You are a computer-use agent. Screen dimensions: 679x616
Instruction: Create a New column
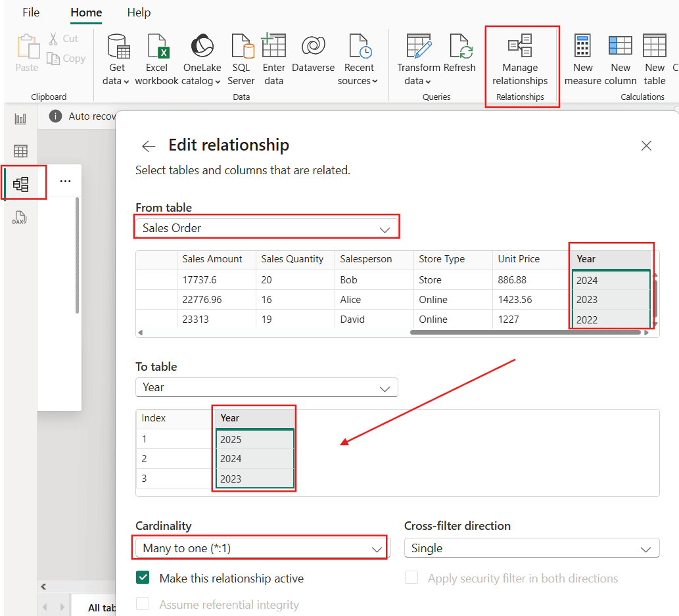(620, 59)
